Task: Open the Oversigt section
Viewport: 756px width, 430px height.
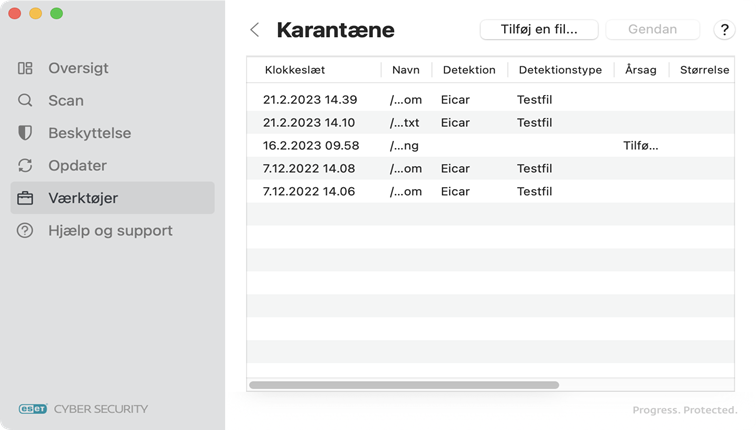Action: point(112,68)
